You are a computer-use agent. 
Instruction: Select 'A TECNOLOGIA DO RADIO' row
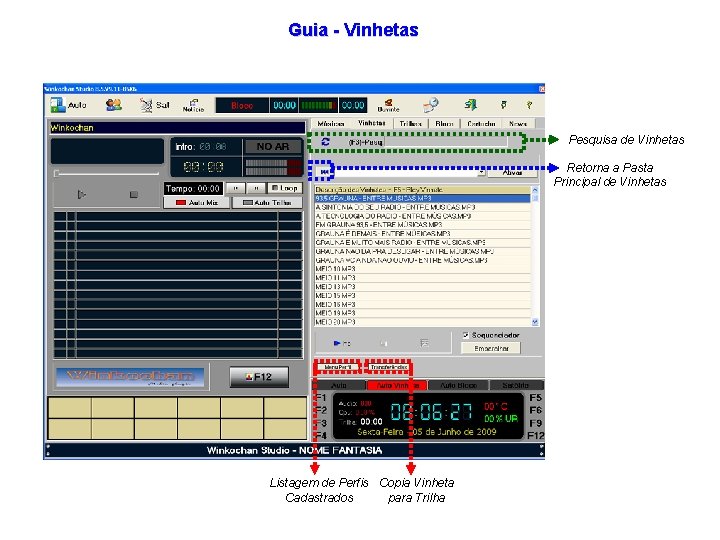click(422, 216)
